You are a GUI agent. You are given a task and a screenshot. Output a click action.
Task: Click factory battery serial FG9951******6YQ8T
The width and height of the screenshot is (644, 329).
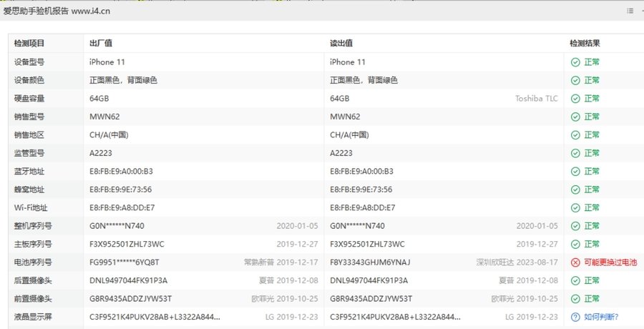click(125, 262)
